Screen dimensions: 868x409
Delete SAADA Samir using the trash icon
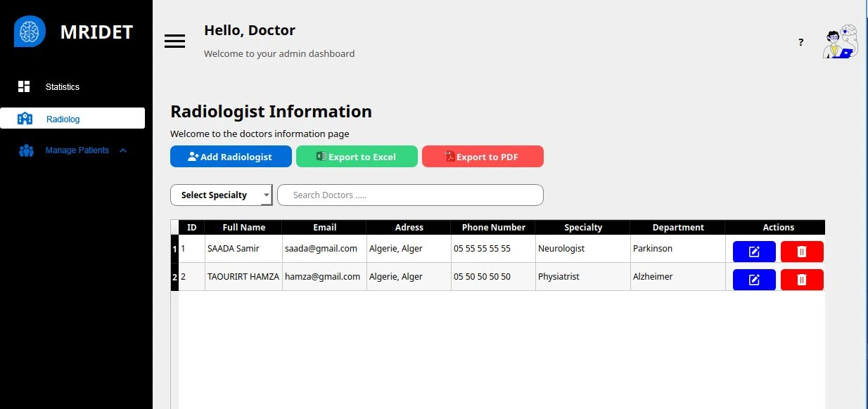tap(802, 252)
